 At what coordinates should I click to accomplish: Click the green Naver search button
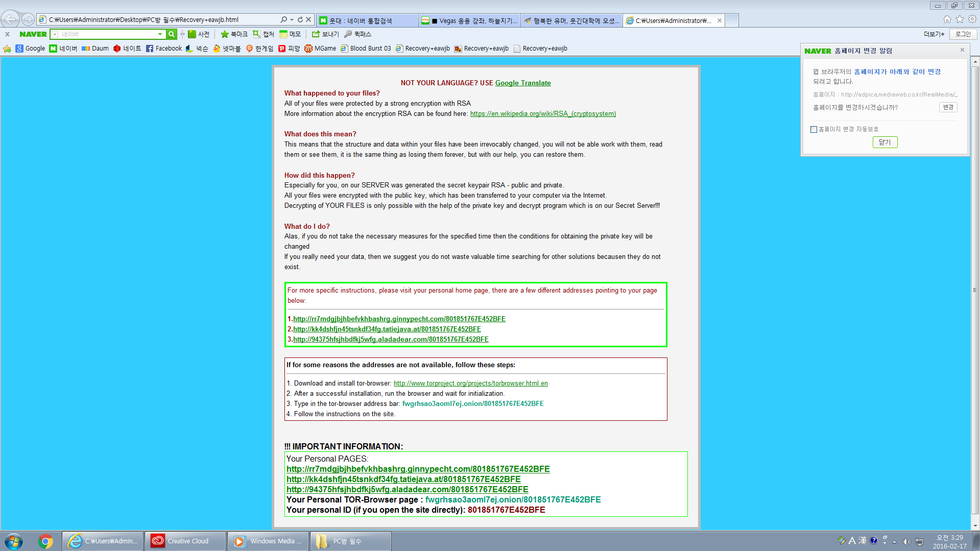click(172, 34)
